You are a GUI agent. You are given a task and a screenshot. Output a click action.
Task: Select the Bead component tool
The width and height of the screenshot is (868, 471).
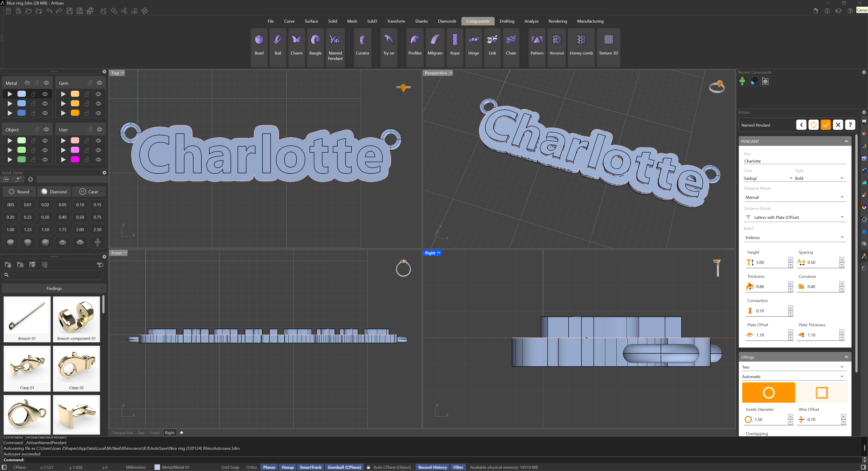(x=259, y=47)
